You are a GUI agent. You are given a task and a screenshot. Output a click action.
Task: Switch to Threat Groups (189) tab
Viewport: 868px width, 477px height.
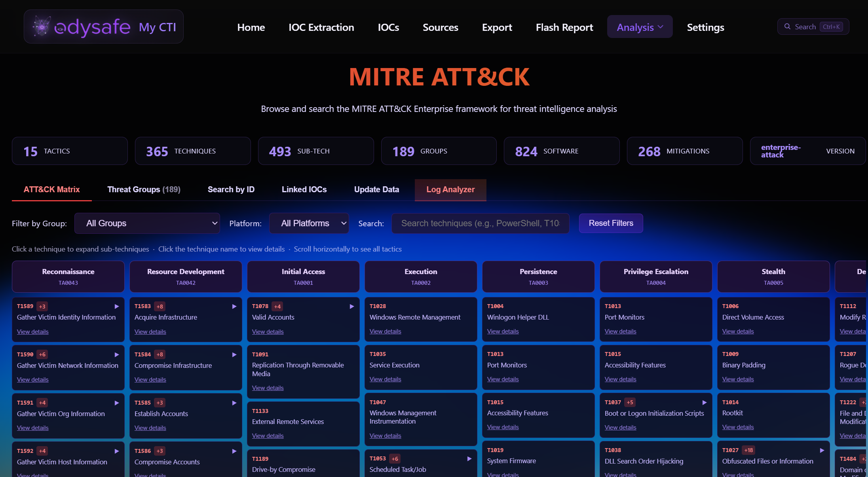click(x=144, y=189)
